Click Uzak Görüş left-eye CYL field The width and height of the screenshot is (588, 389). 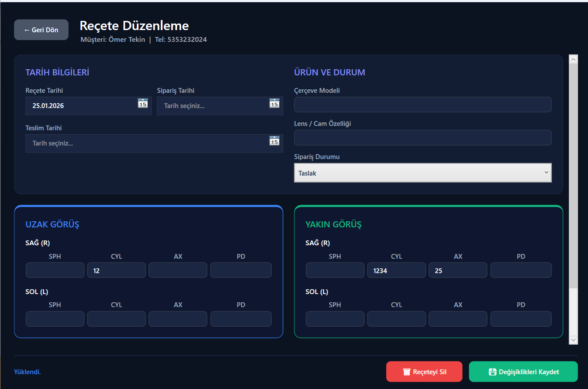pos(116,319)
